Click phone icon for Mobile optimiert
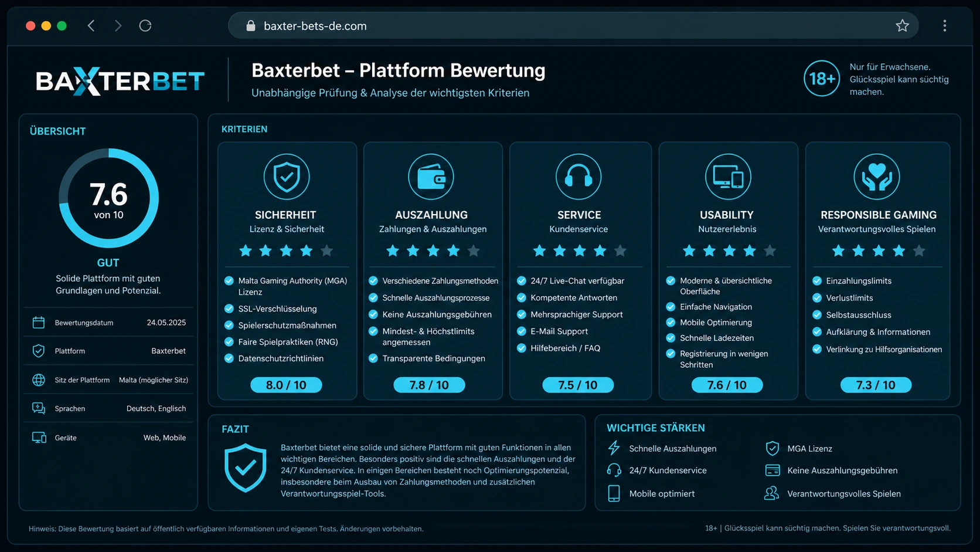 pos(614,493)
